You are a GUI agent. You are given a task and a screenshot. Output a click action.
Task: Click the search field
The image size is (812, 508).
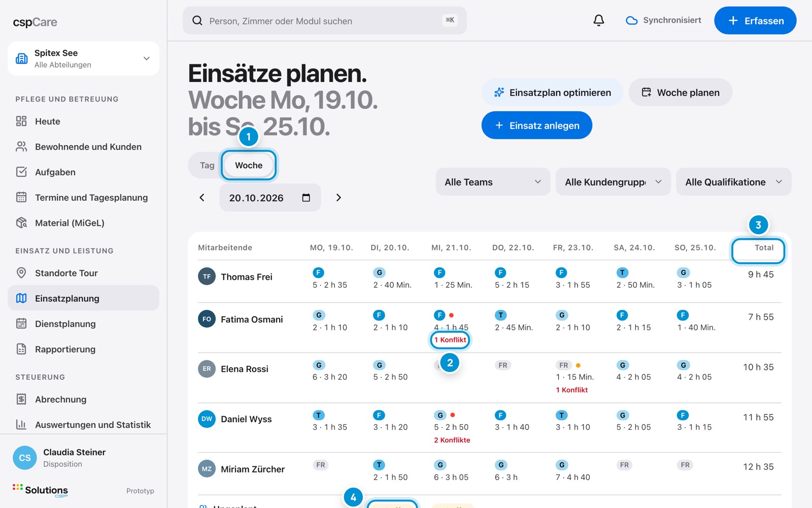click(x=325, y=20)
